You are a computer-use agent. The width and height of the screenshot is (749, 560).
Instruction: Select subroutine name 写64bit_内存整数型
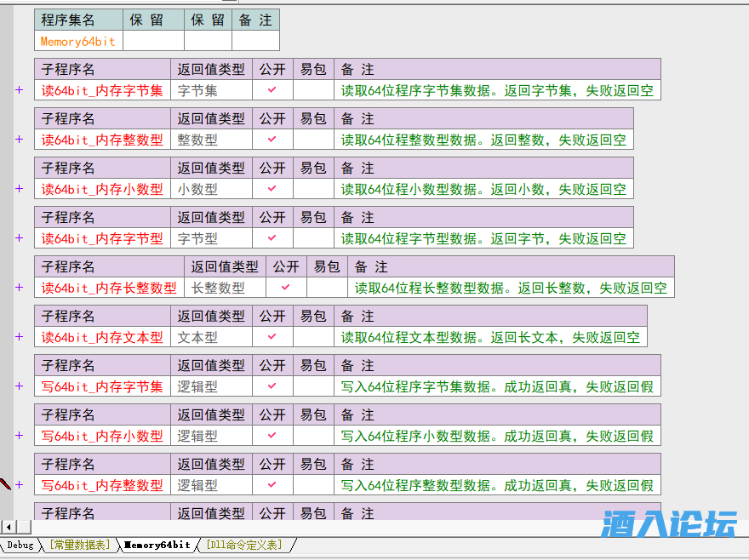click(x=102, y=485)
